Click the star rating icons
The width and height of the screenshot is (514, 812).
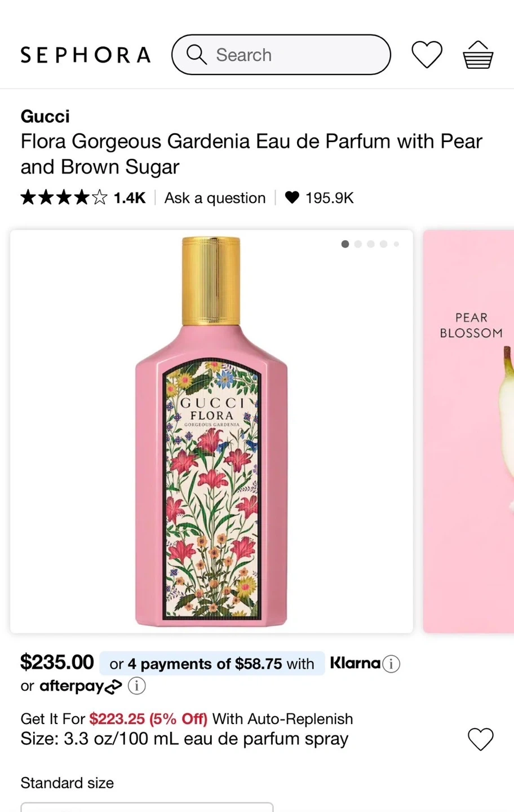(x=64, y=197)
